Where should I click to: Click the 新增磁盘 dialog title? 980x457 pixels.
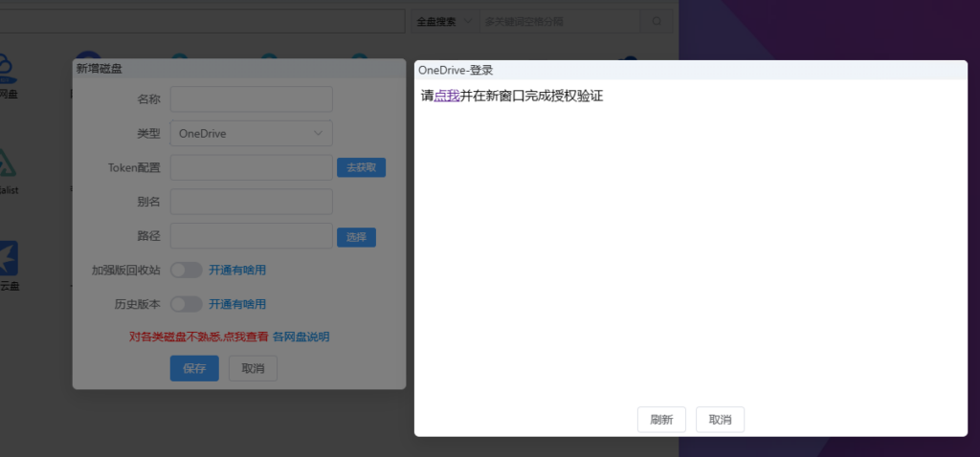pos(99,69)
